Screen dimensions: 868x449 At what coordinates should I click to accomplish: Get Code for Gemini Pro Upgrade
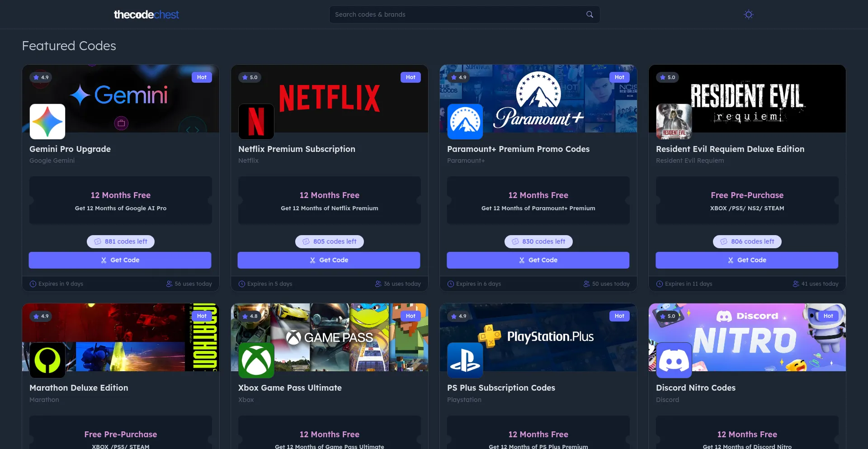(120, 260)
